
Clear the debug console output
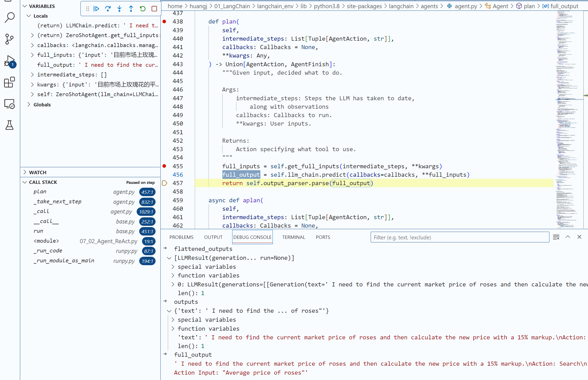[x=556, y=237]
